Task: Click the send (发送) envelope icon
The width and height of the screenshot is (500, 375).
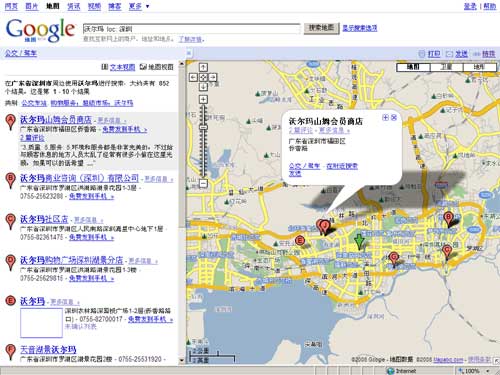Action: [x=449, y=54]
